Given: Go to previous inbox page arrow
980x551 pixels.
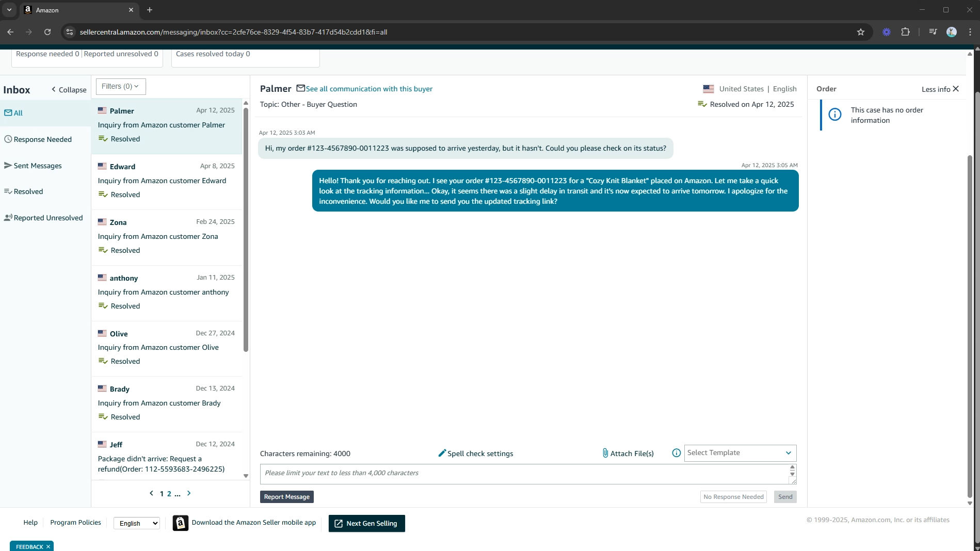Looking at the screenshot, I should 151,493.
